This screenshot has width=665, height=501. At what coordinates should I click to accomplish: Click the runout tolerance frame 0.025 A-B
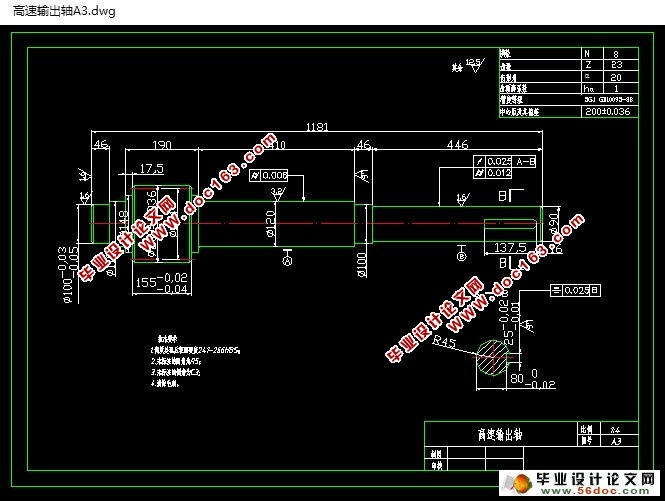504,161
